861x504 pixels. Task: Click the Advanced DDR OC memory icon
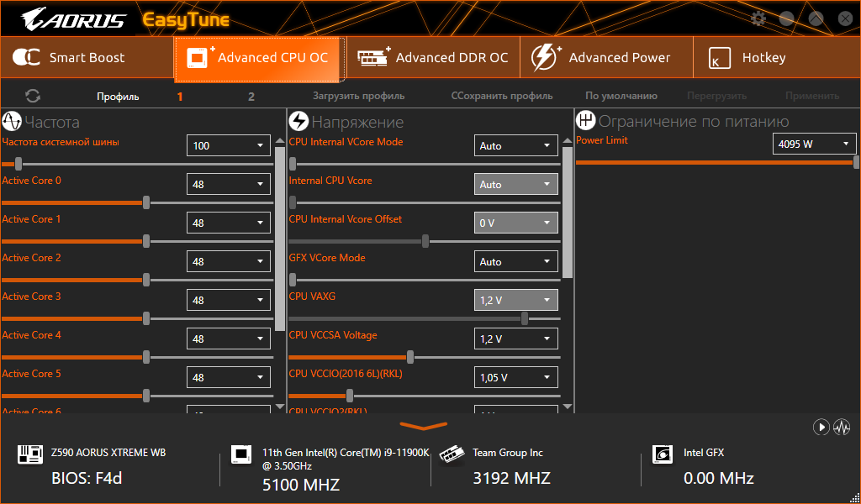(x=373, y=56)
